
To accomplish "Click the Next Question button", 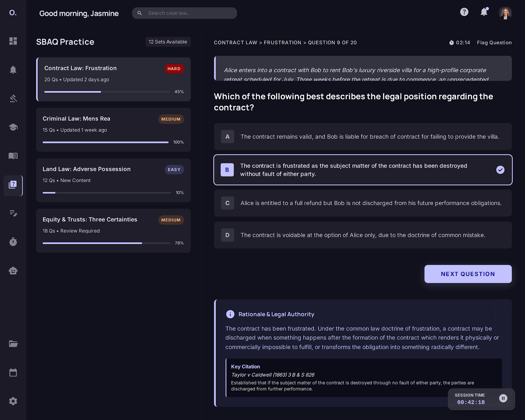I will 468,274.
